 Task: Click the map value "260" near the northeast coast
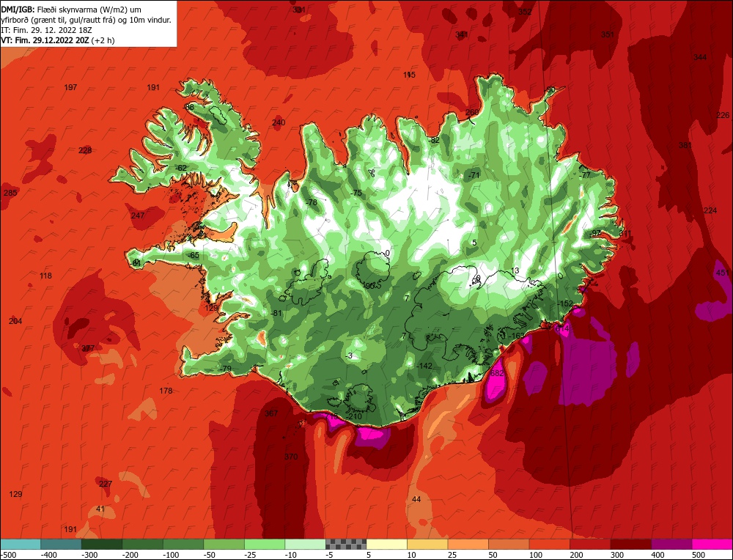[x=472, y=112]
